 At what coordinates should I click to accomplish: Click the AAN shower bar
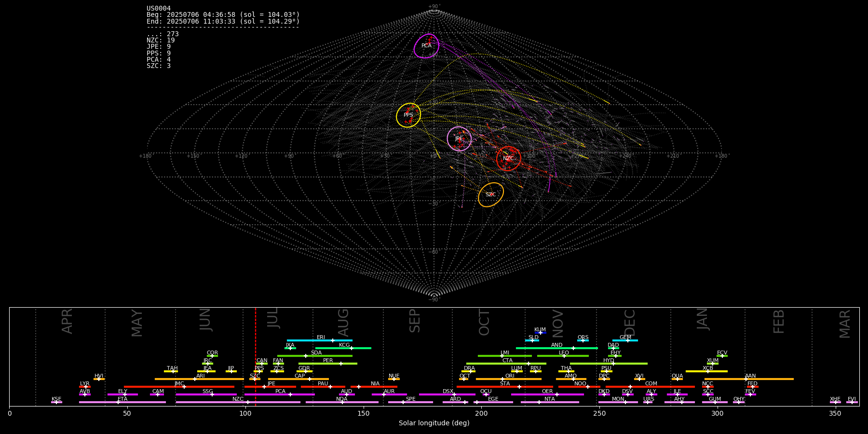pos(748,379)
